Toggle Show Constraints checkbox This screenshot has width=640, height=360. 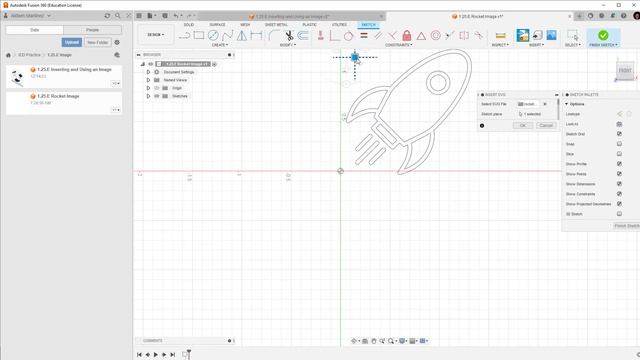point(619,194)
